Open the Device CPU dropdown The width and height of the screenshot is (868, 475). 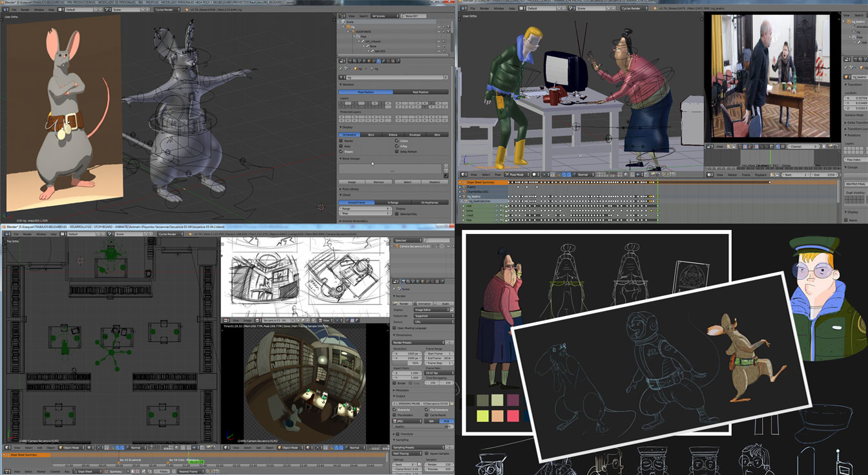point(434,322)
